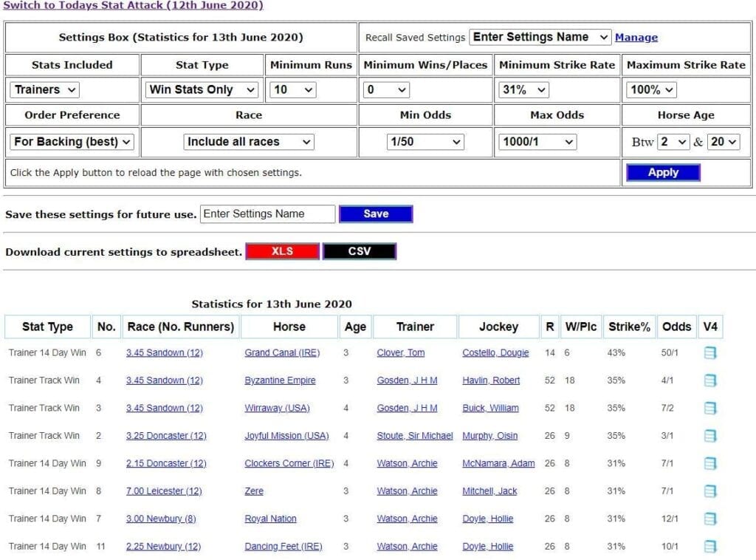Open the Minimum Strike Rate 31% dropdown
Image resolution: width=756 pixels, height=560 pixels.
pos(523,89)
